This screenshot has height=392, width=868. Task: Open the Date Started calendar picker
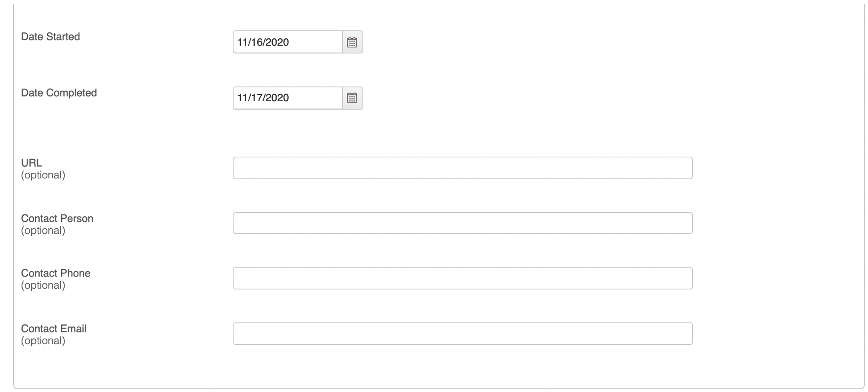coord(353,42)
